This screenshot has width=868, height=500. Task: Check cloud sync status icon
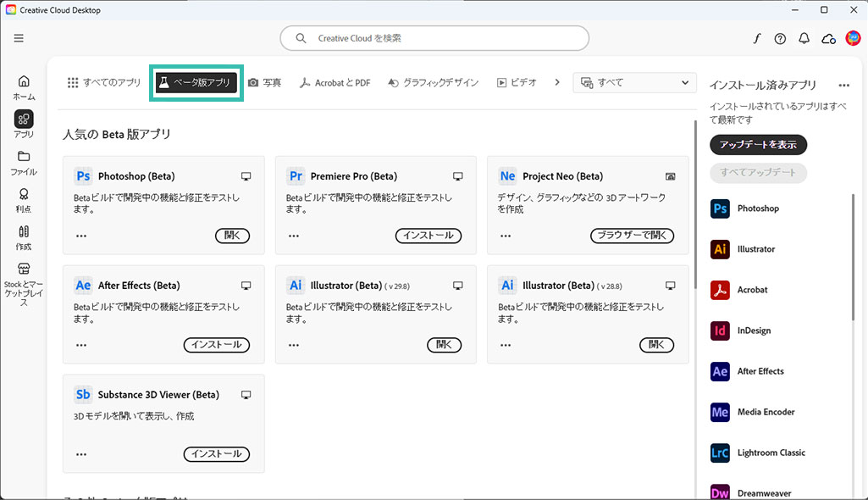828,38
